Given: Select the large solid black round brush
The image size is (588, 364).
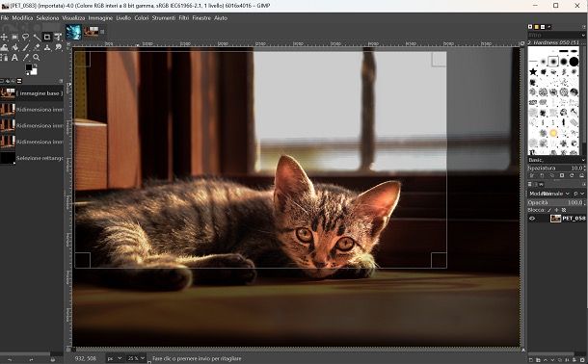Looking at the screenshot, I should (574, 62).
